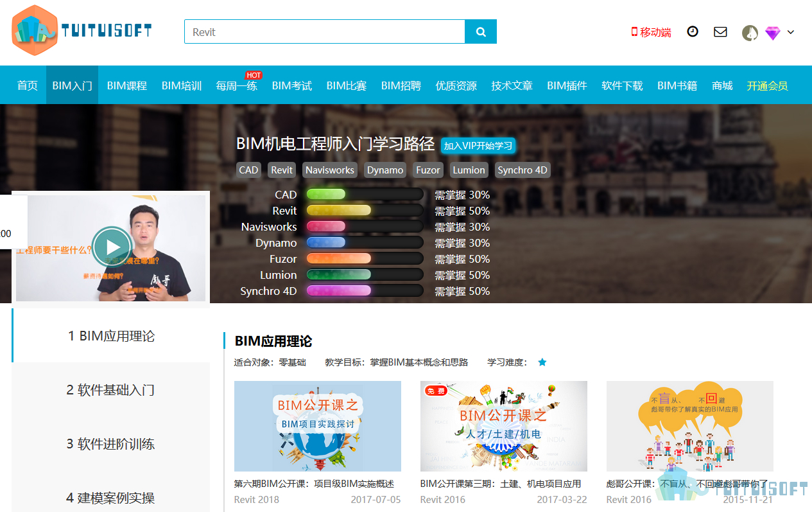The width and height of the screenshot is (812, 512).
Task: Expand the user account dropdown arrow
Action: 791,32
